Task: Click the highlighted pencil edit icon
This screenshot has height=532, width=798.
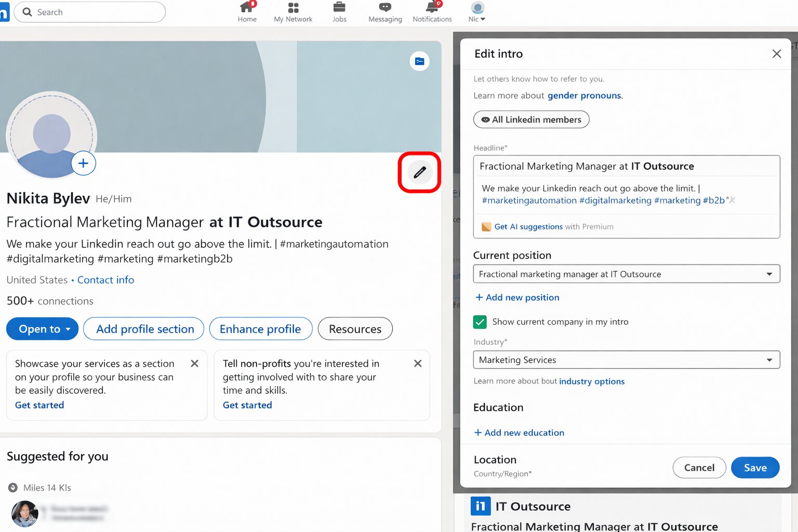Action: pyautogui.click(x=419, y=172)
